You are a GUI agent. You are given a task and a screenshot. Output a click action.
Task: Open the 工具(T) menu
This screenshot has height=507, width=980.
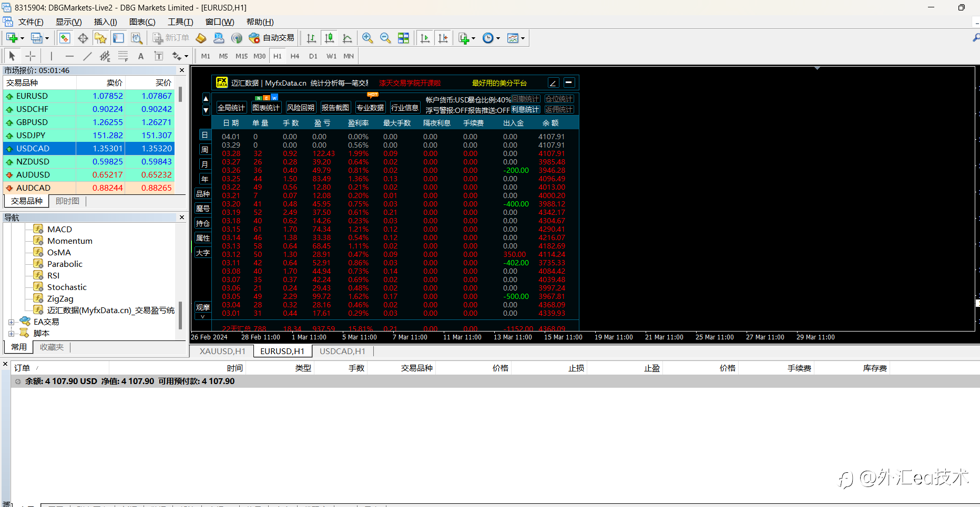point(180,22)
